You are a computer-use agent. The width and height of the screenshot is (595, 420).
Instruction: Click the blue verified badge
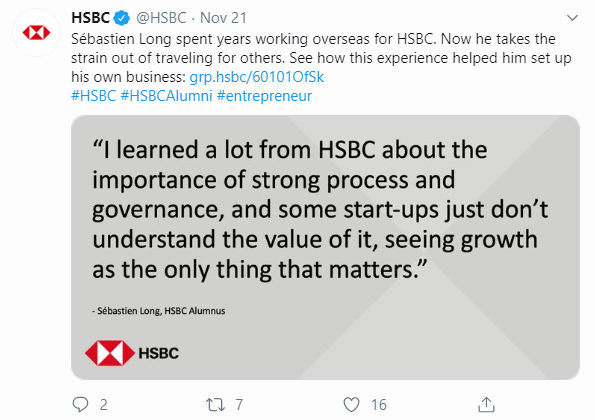(122, 18)
